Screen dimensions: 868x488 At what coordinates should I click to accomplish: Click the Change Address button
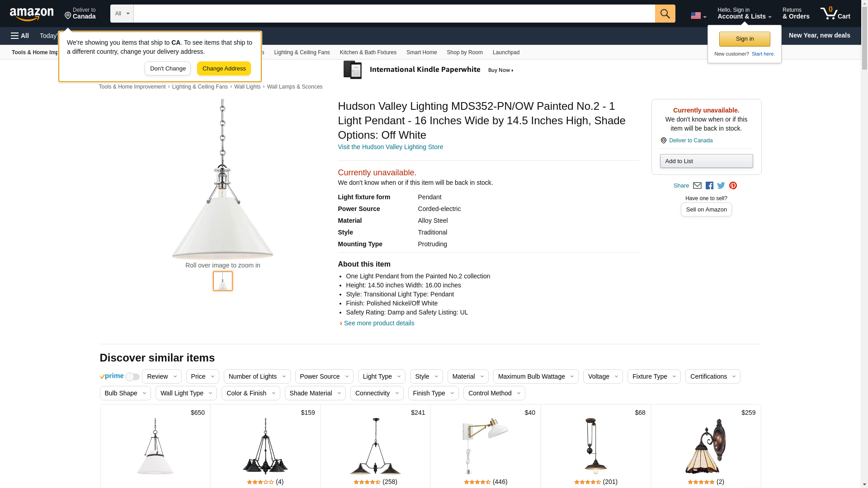click(224, 69)
